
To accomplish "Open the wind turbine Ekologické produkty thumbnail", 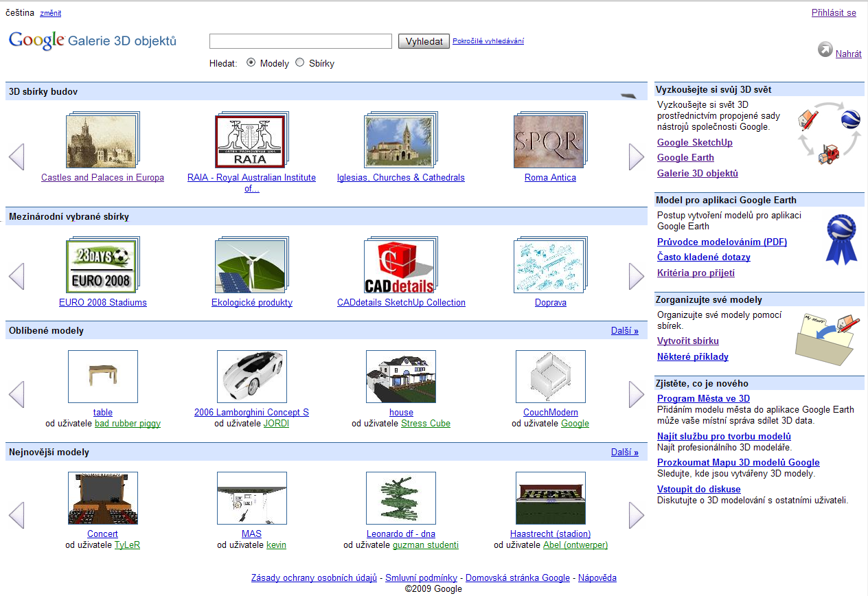I will (x=251, y=265).
